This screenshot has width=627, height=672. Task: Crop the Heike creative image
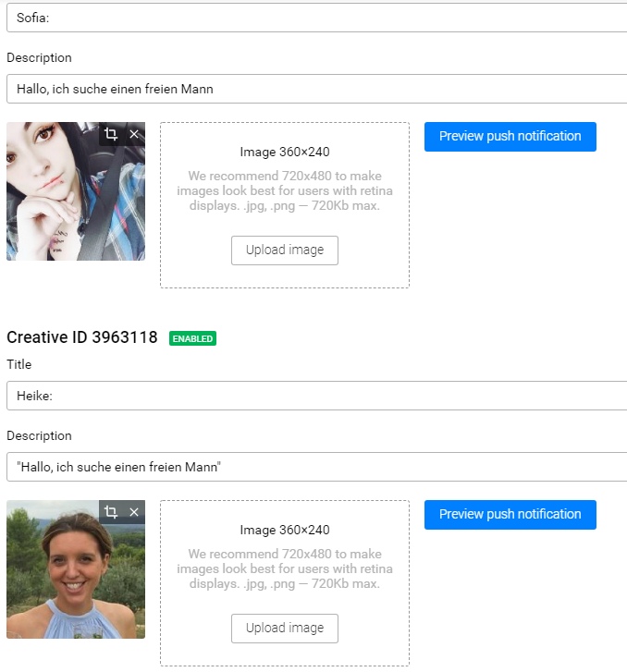point(111,512)
